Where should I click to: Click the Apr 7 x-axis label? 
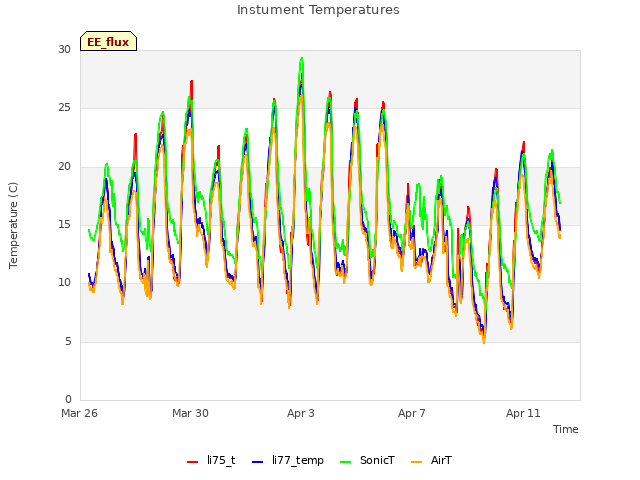click(412, 413)
